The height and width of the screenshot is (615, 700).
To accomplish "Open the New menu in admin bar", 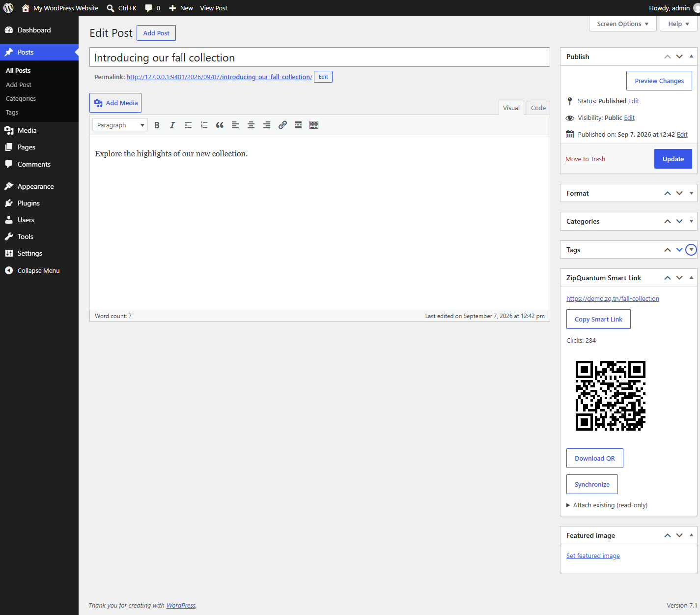I will pyautogui.click(x=181, y=8).
